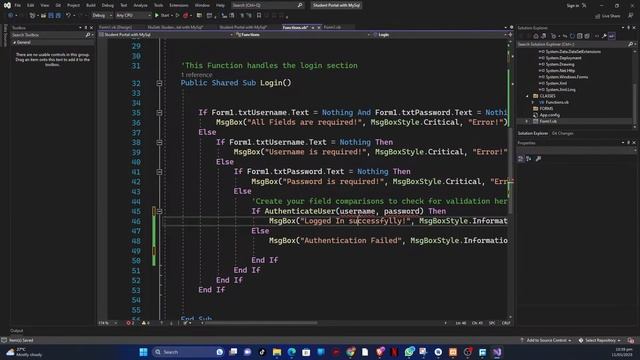Click the Visual Studio search box
Image resolution: width=640 pixels, height=360 pixels.
267,5
